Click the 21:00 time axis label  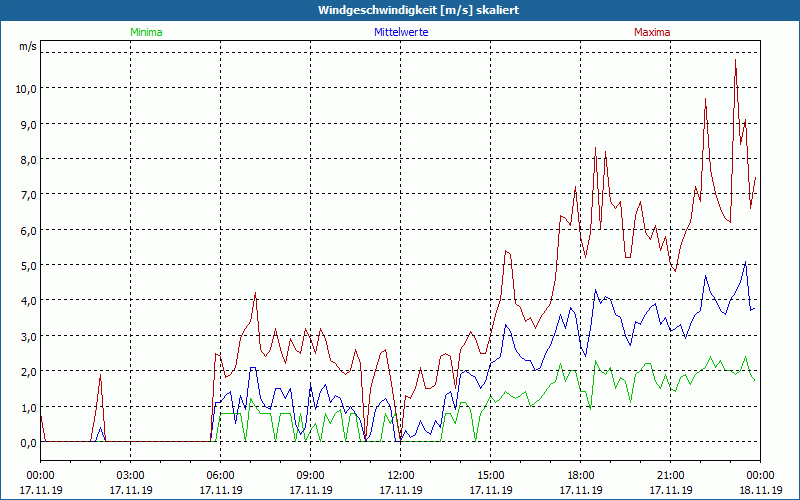pyautogui.click(x=670, y=476)
